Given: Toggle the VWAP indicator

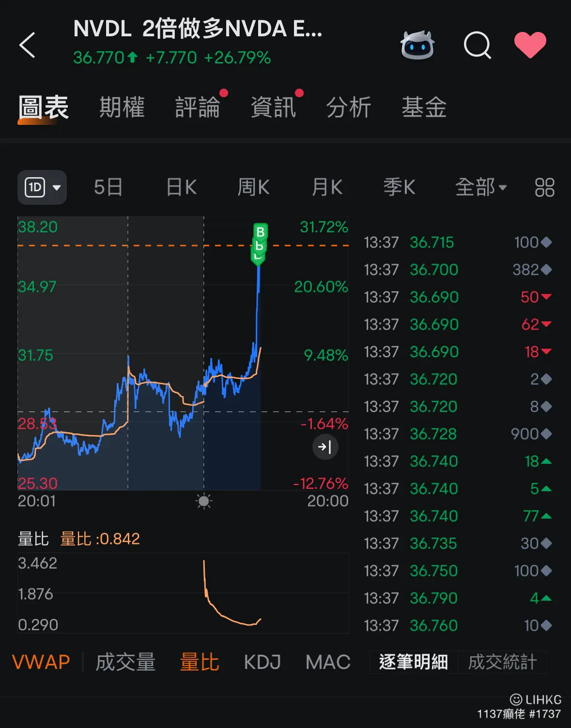Looking at the screenshot, I should pos(41,662).
